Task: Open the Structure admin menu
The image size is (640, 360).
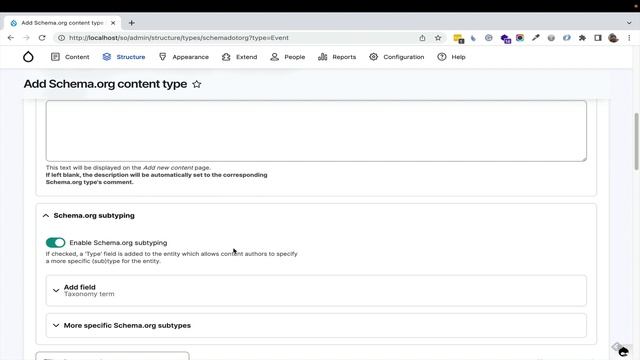Action: tap(124, 57)
